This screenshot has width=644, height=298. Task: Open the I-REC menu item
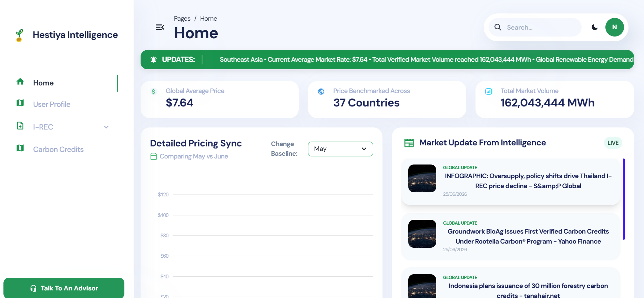point(43,127)
